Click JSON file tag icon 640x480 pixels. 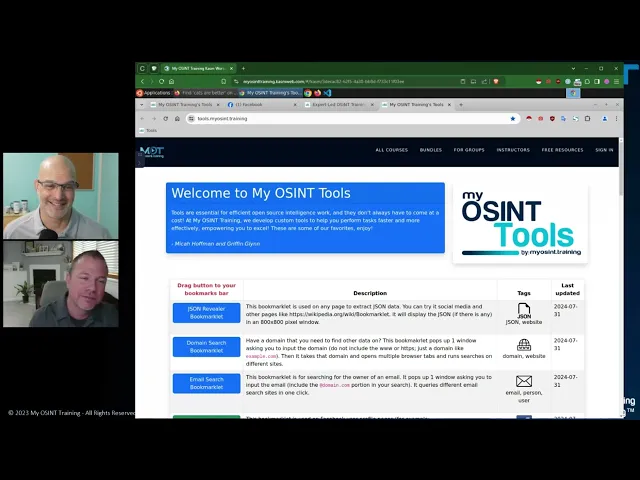524,311
